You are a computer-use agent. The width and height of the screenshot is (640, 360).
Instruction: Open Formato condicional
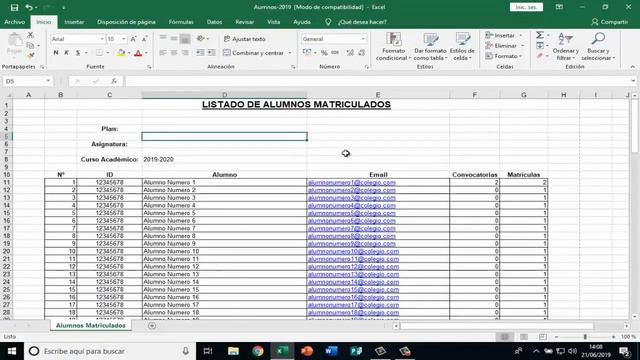click(x=393, y=47)
